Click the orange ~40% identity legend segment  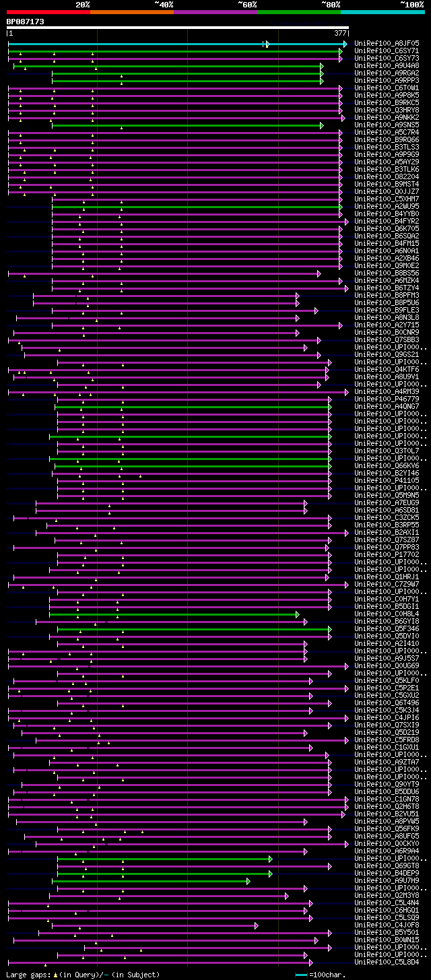[132, 11]
